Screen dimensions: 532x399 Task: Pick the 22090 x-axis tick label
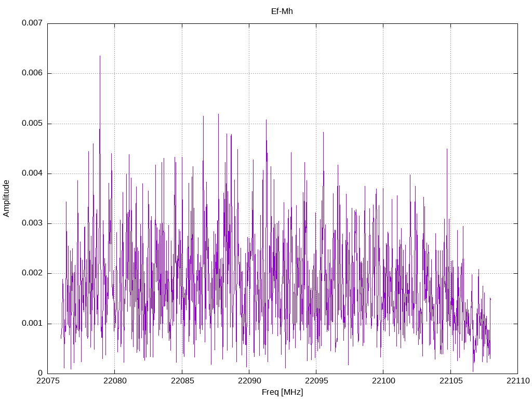click(x=249, y=381)
